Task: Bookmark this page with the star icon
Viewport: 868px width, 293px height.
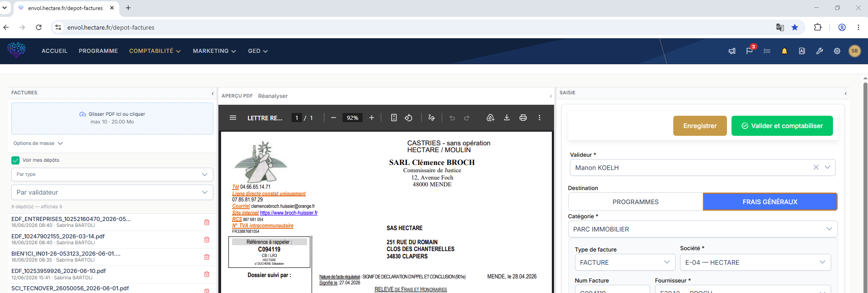Action: click(795, 27)
